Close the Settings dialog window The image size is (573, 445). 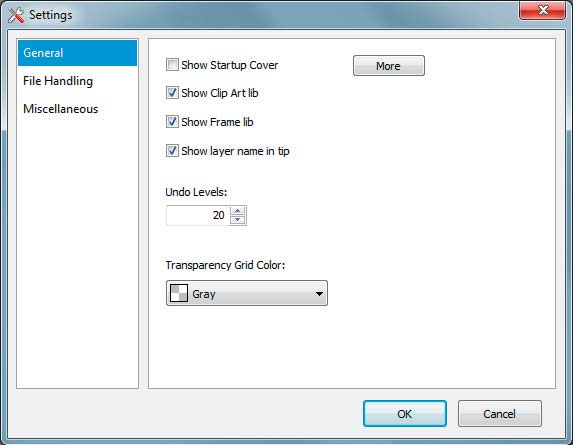[x=543, y=10]
